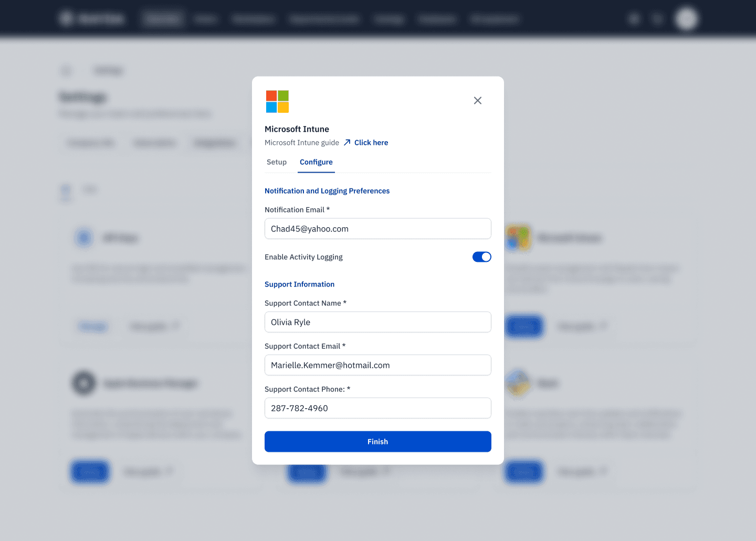Click the 'Microsoft Intune' title text
The image size is (756, 541).
(x=297, y=129)
